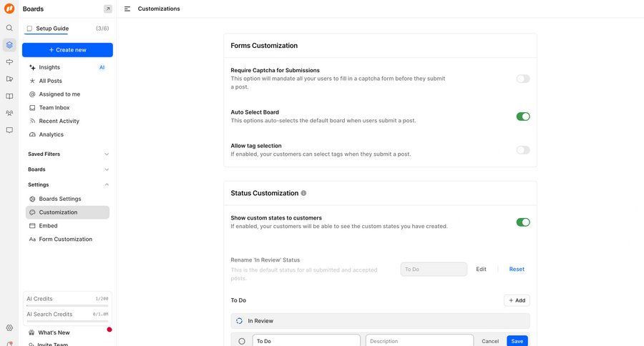Screen dimensions: 644x346
Task: Click the AI Search Credits progress bar
Action: [x=67, y=321]
